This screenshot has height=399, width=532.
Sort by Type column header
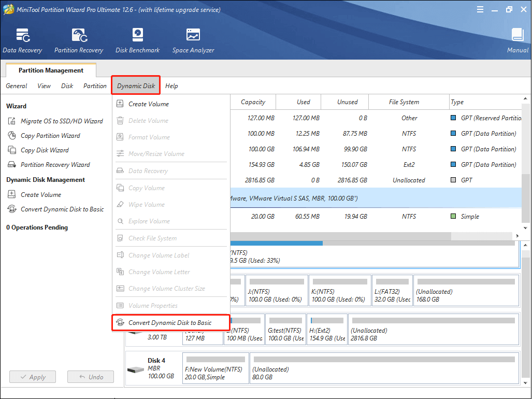click(x=485, y=102)
